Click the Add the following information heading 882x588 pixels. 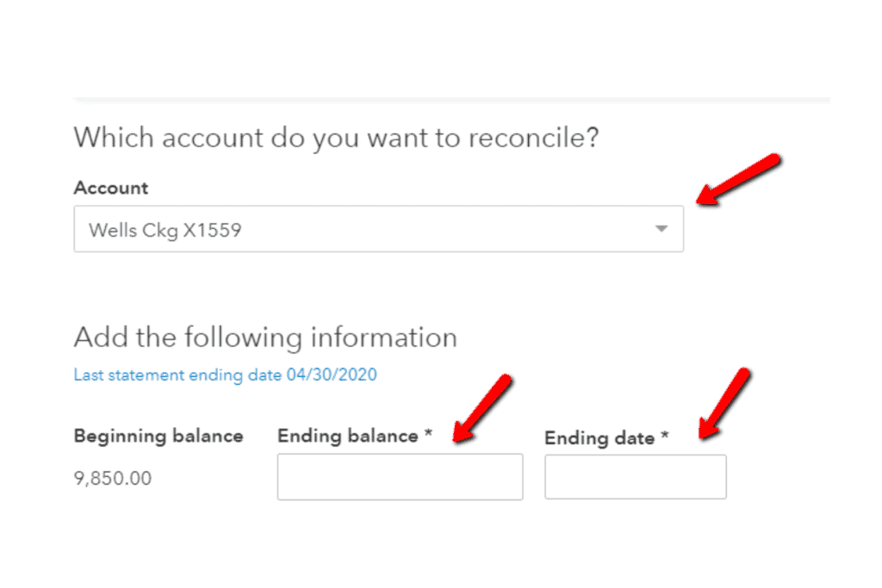pos(265,337)
